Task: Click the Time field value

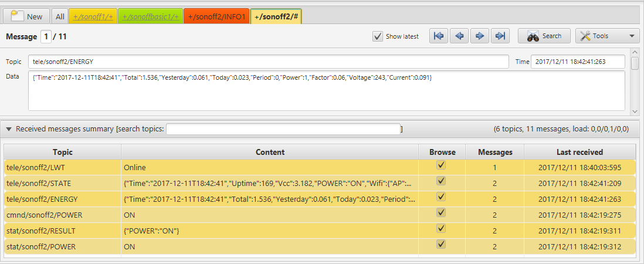Action: [578, 62]
